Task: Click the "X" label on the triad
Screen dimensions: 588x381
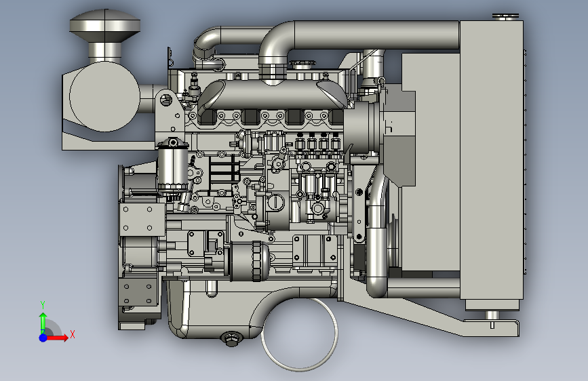Action: (73, 334)
